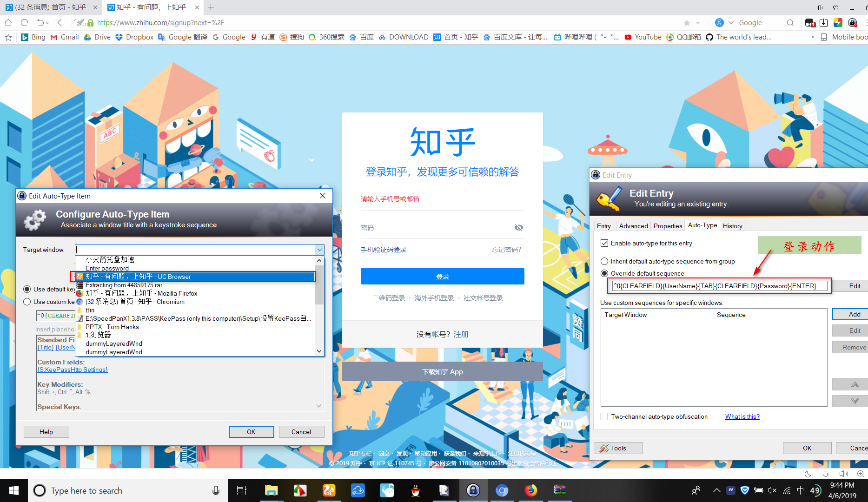
Task: Uncheck Enable auto-type for this entry
Action: (x=604, y=243)
